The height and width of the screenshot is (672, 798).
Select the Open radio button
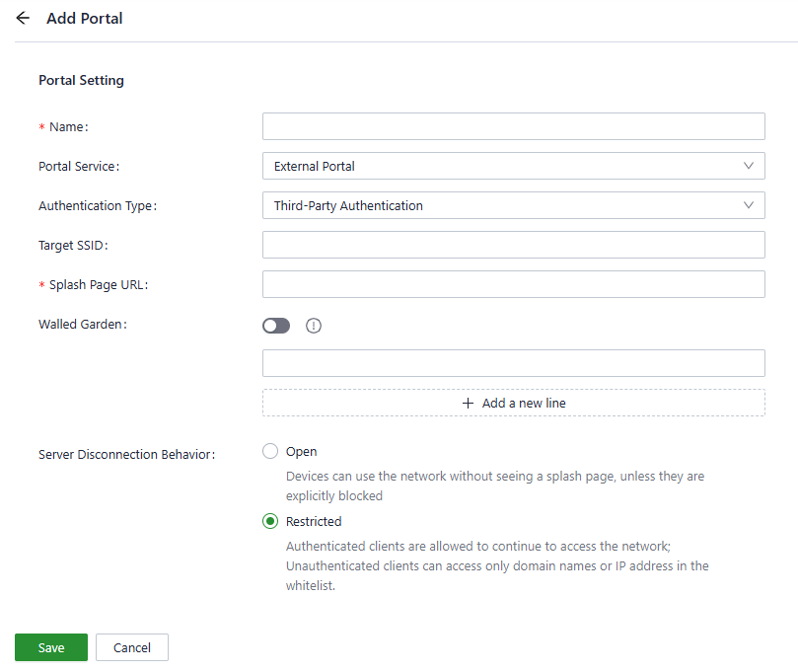point(270,452)
